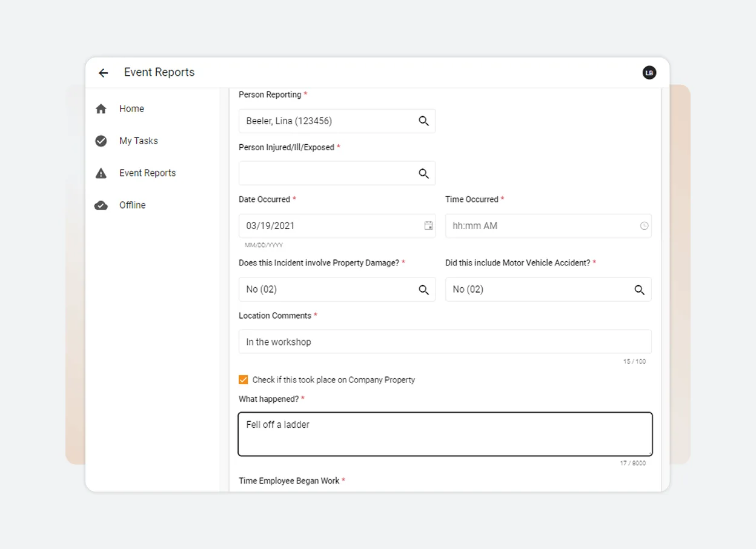This screenshot has height=549, width=756.
Task: Open the Property Damage answer lookup
Action: click(423, 289)
